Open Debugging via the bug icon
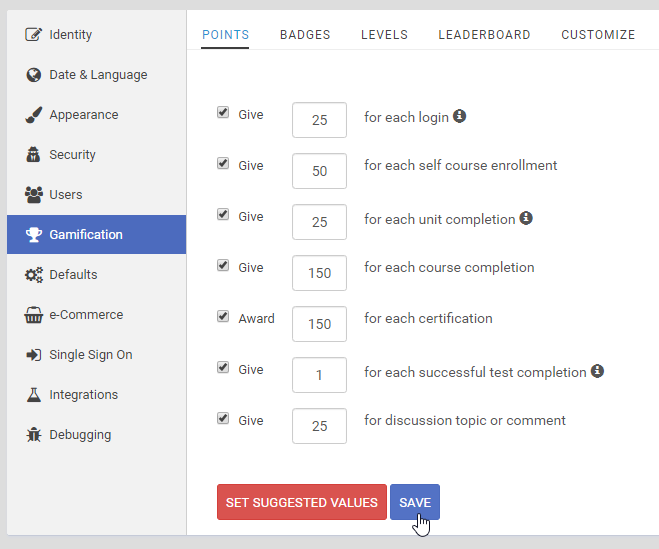659x549 pixels. pyautogui.click(x=34, y=435)
